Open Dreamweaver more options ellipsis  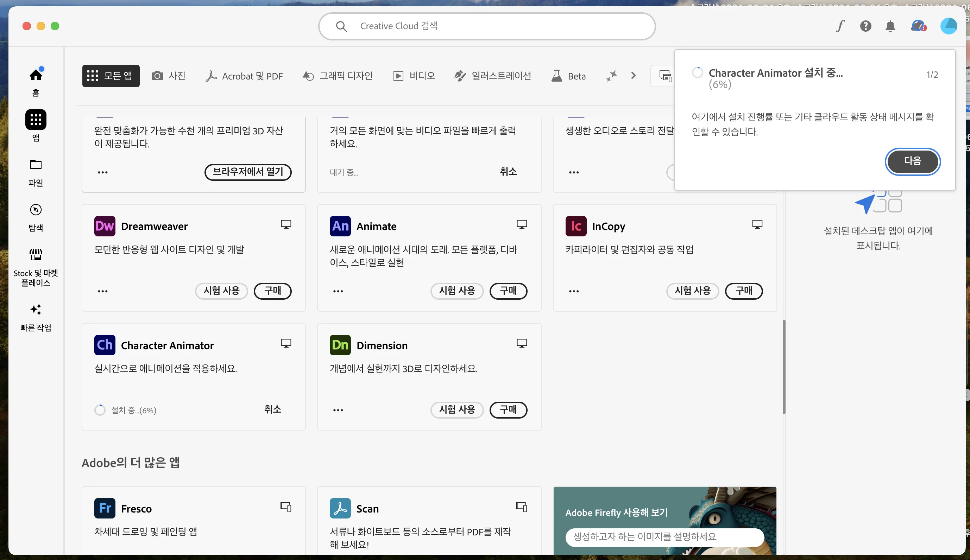point(103,291)
